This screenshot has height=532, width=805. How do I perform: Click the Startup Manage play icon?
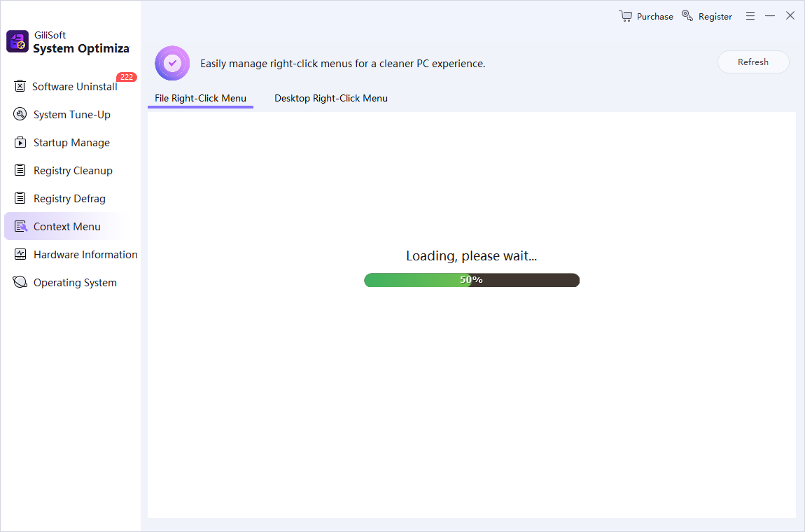(x=20, y=142)
